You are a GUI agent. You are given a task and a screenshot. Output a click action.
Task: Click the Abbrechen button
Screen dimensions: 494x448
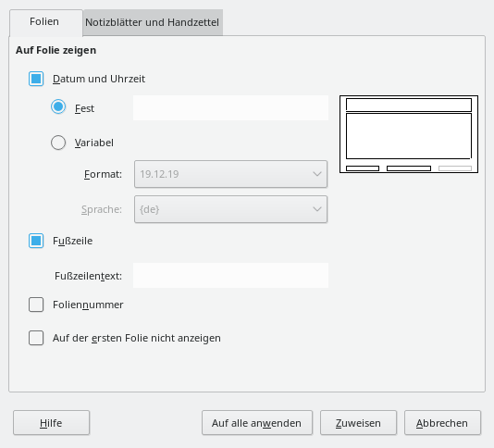coord(442,423)
